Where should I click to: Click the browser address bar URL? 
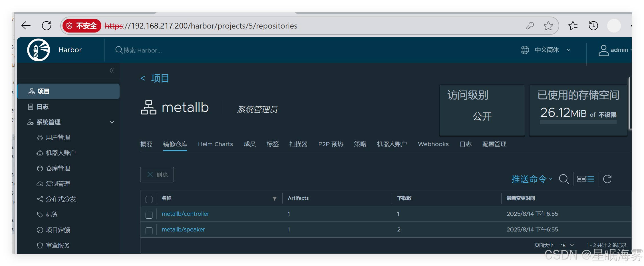201,26
